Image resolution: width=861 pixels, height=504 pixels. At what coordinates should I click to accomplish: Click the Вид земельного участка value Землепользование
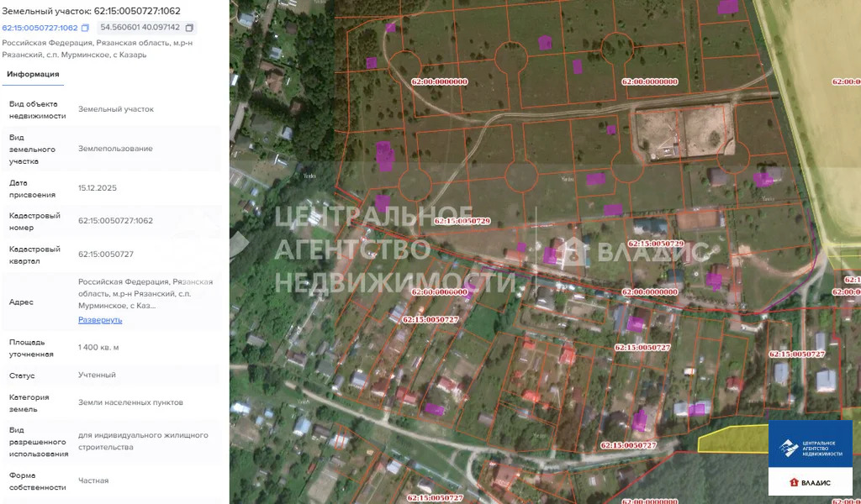coord(115,149)
